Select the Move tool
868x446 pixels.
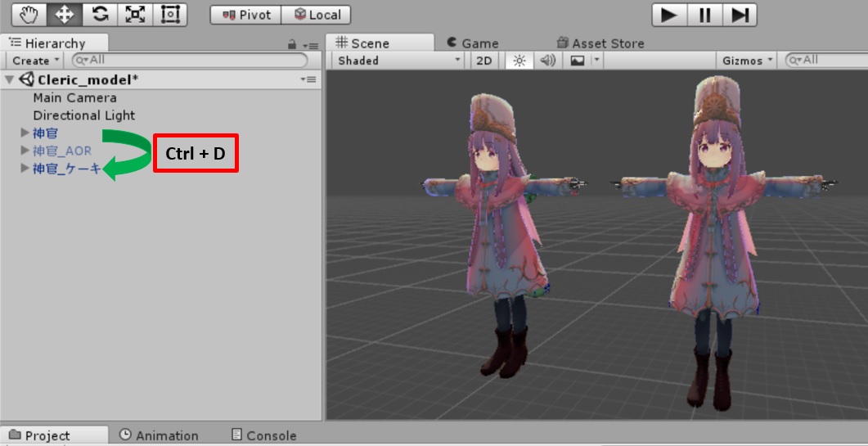pyautogui.click(x=63, y=14)
